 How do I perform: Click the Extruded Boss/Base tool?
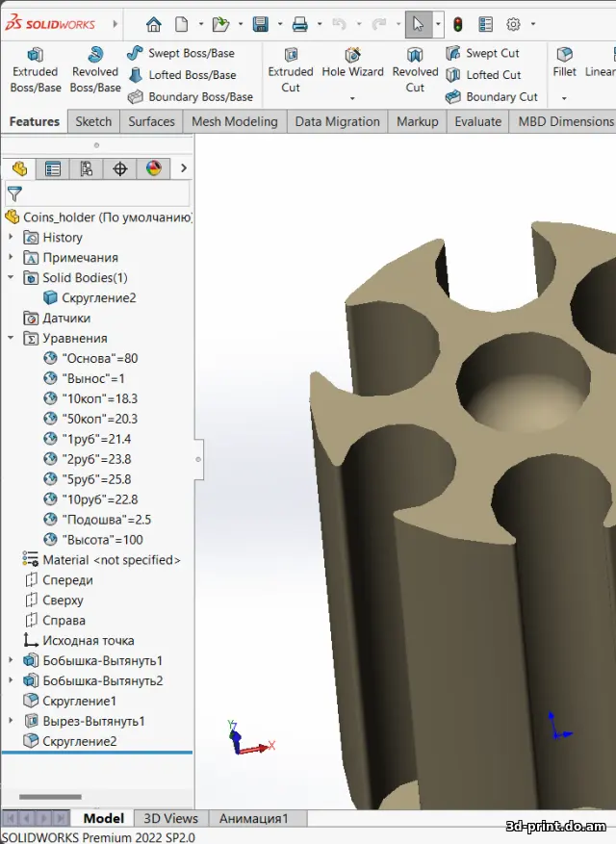click(x=36, y=71)
